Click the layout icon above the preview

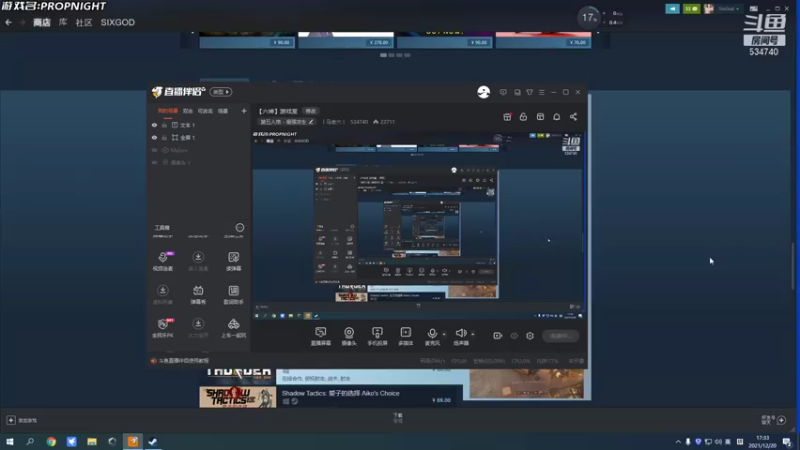pos(540,117)
